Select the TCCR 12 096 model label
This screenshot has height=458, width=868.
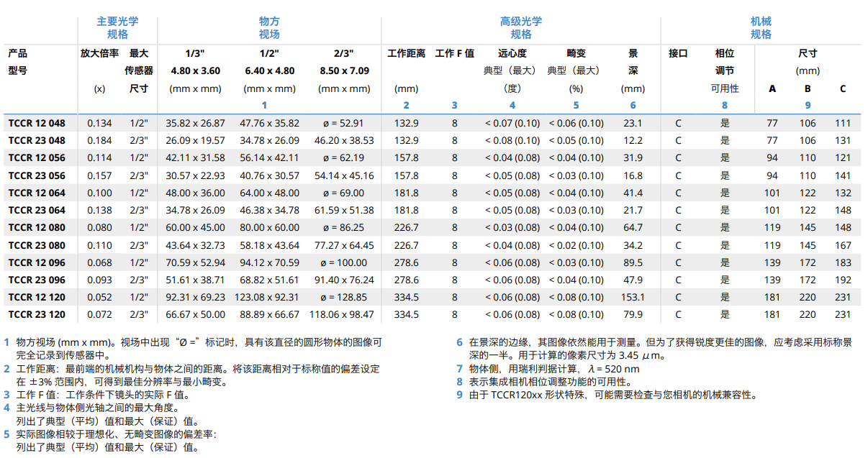click(37, 262)
